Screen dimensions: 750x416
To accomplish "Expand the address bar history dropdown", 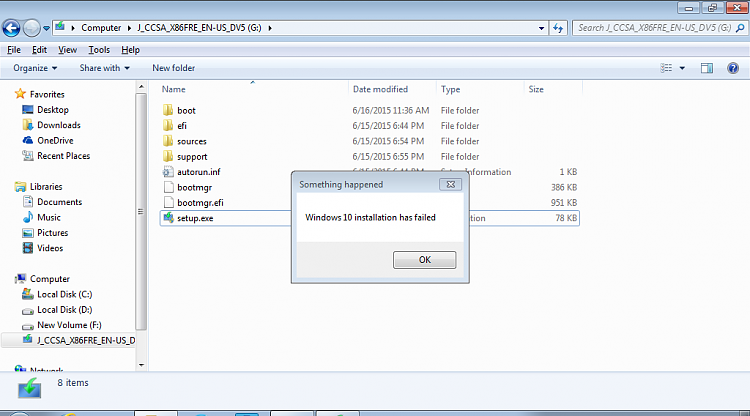I will 541,28.
